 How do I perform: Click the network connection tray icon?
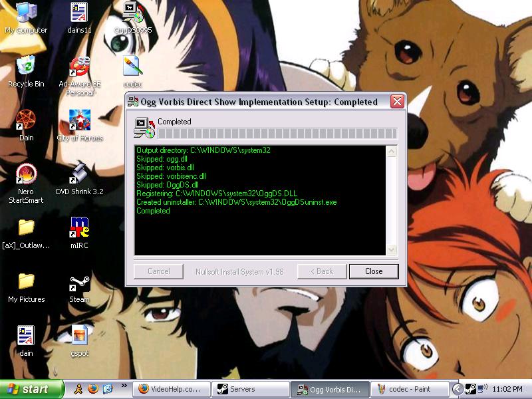pos(482,389)
